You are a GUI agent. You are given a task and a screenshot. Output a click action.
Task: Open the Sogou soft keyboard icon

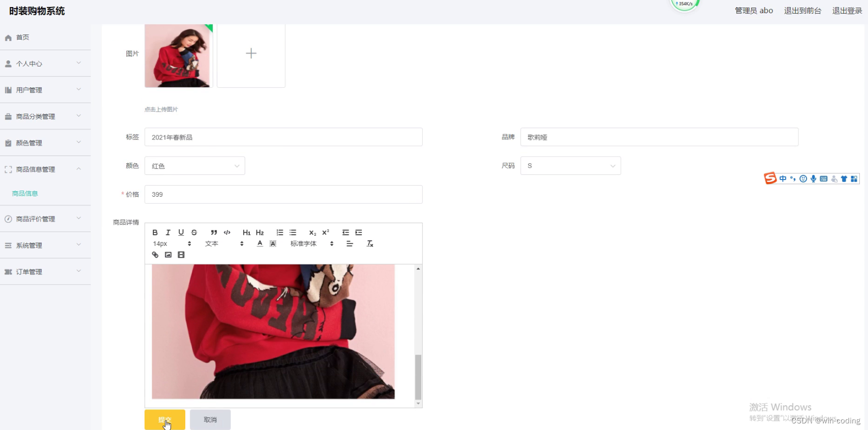click(x=823, y=178)
